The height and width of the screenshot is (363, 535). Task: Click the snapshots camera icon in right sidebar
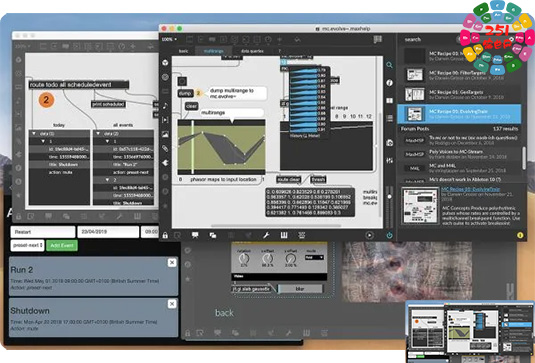389,143
